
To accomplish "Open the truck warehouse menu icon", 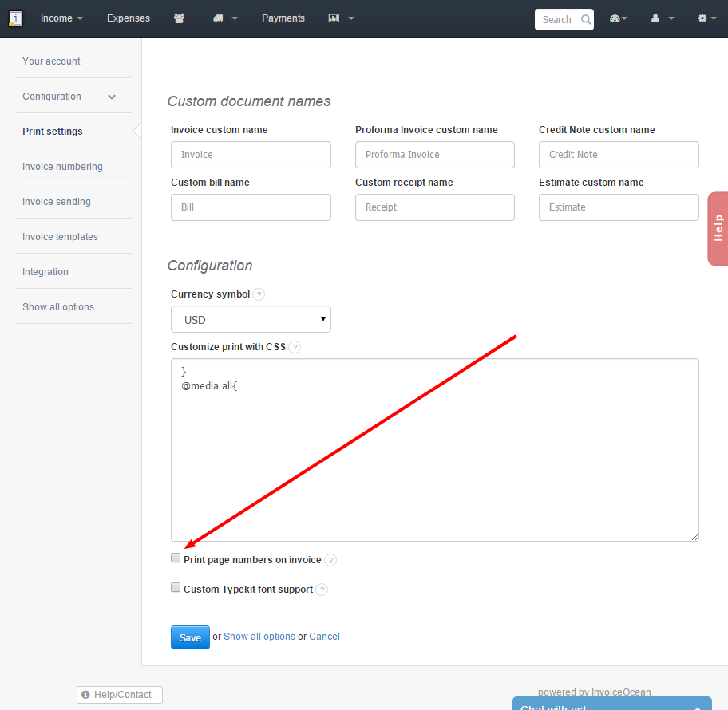I will 218,18.
